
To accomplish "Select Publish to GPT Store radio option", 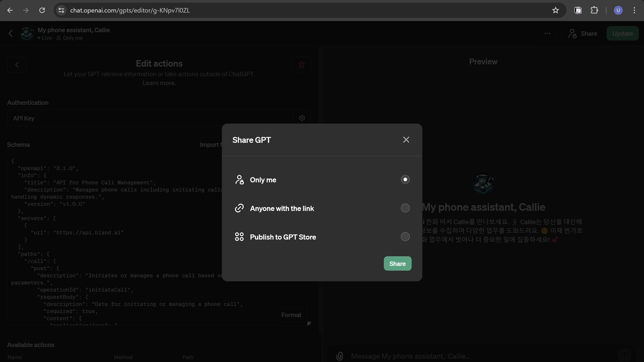I will [x=405, y=236].
